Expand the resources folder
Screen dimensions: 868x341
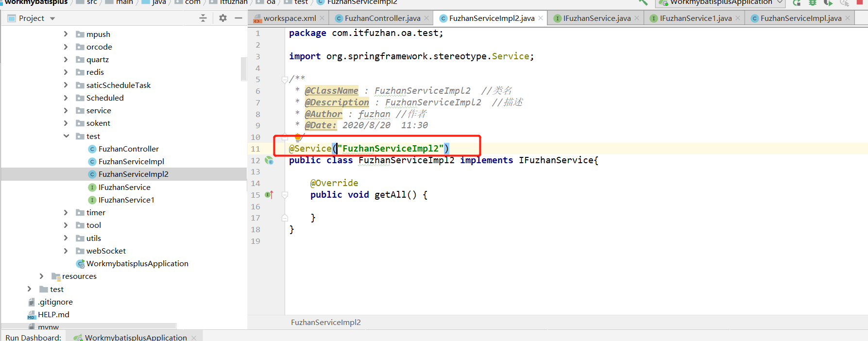click(x=42, y=276)
